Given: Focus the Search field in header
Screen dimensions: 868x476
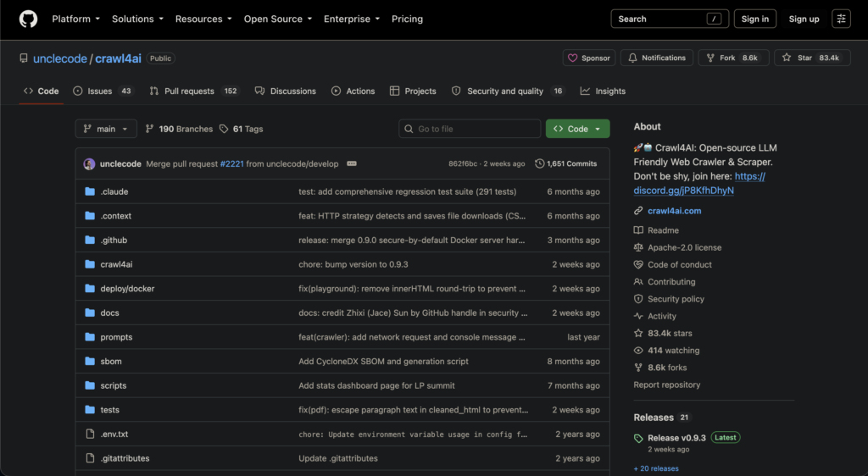Looking at the screenshot, I should (x=670, y=19).
